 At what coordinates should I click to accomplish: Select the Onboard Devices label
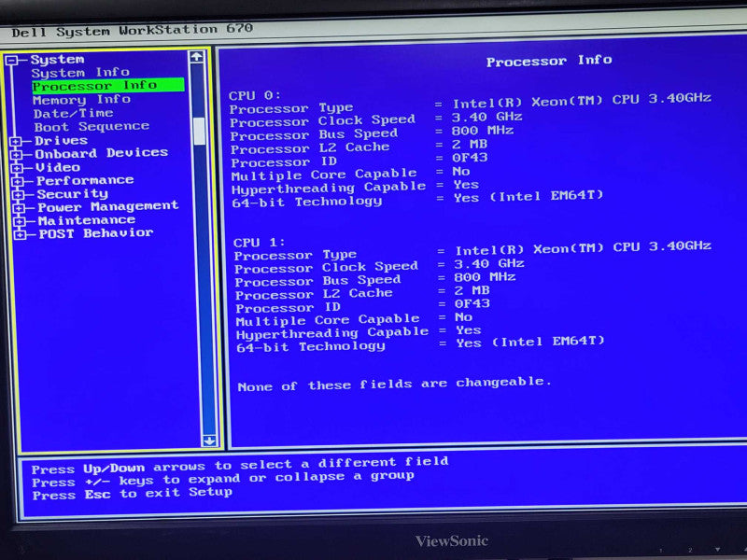tap(102, 153)
